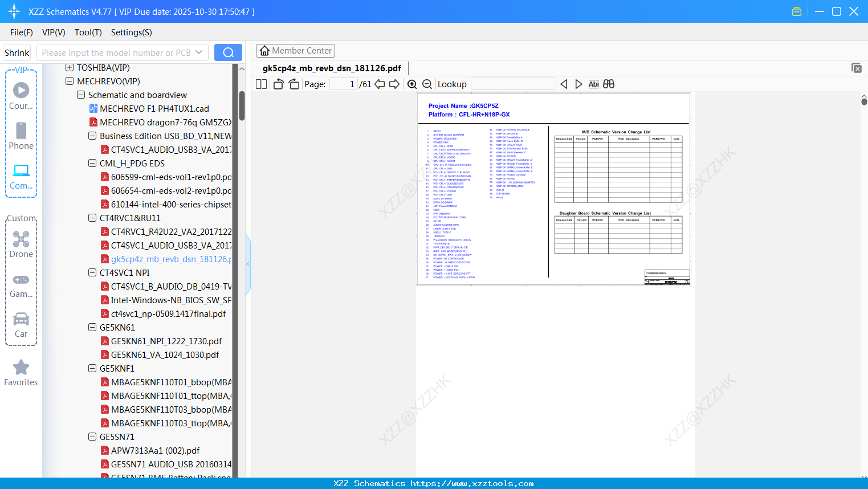The image size is (868, 489).
Task: Collapse CT4SVC1 NPI folder
Action: pyautogui.click(x=92, y=273)
